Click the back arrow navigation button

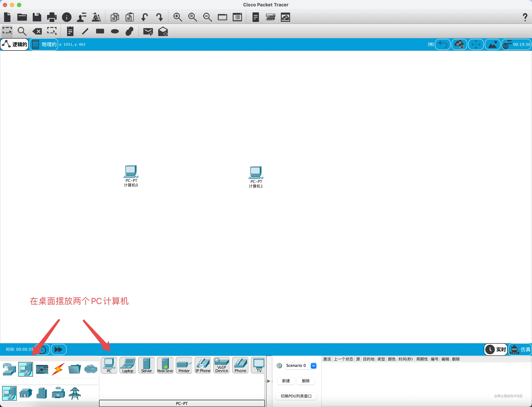443,44
